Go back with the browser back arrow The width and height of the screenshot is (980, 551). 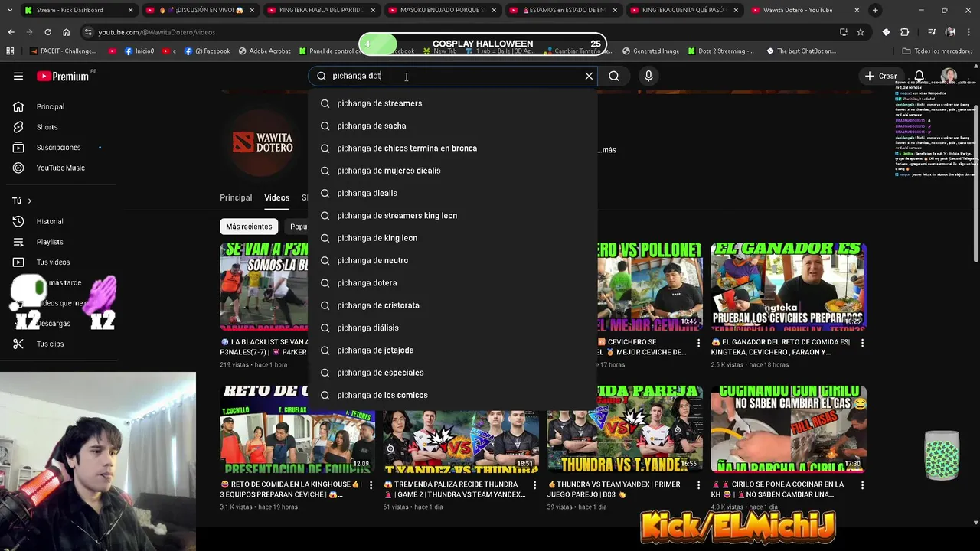[11, 32]
